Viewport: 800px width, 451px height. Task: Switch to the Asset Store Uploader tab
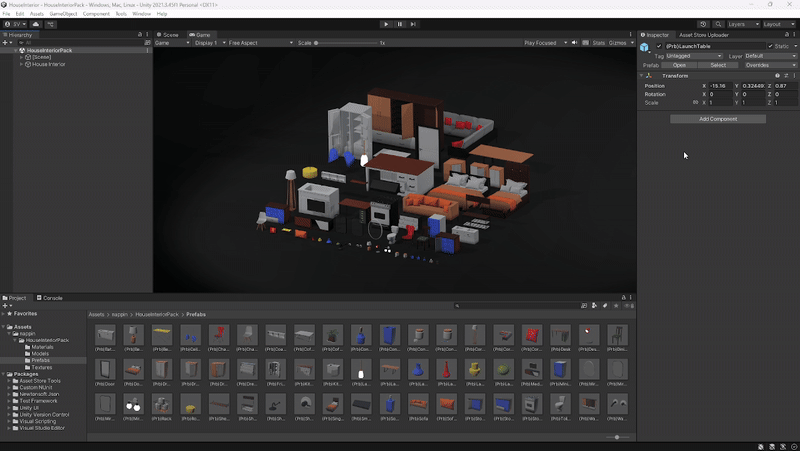pyautogui.click(x=704, y=35)
